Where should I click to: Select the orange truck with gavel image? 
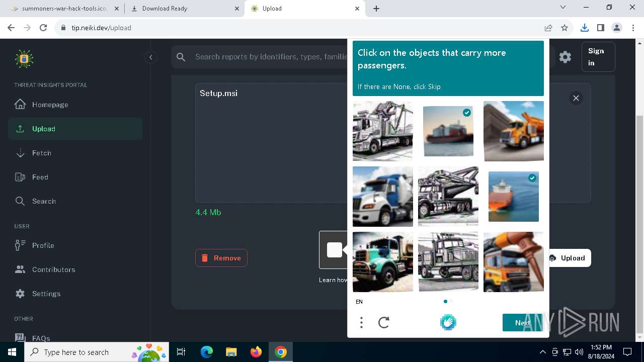pyautogui.click(x=514, y=262)
